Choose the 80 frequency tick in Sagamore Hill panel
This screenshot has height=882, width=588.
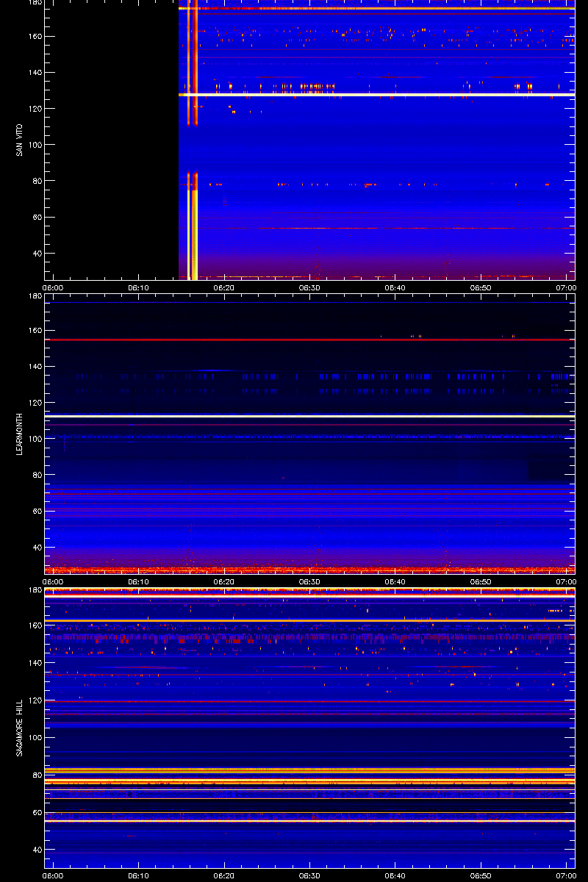click(x=37, y=775)
